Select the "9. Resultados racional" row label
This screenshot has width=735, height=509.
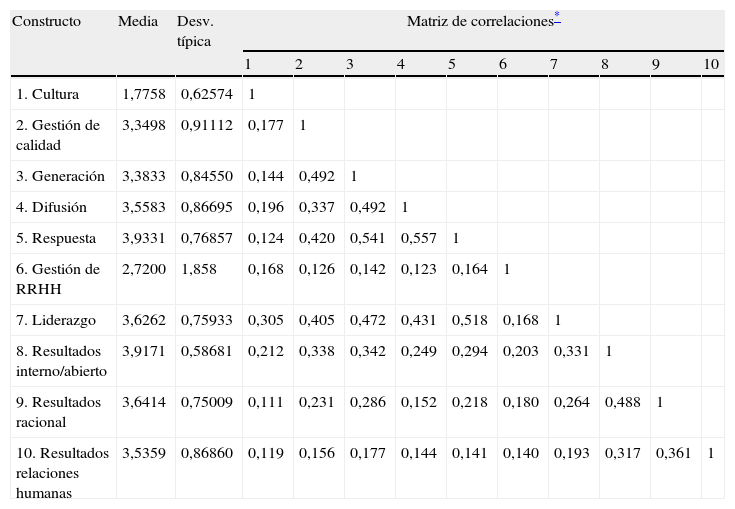58,411
